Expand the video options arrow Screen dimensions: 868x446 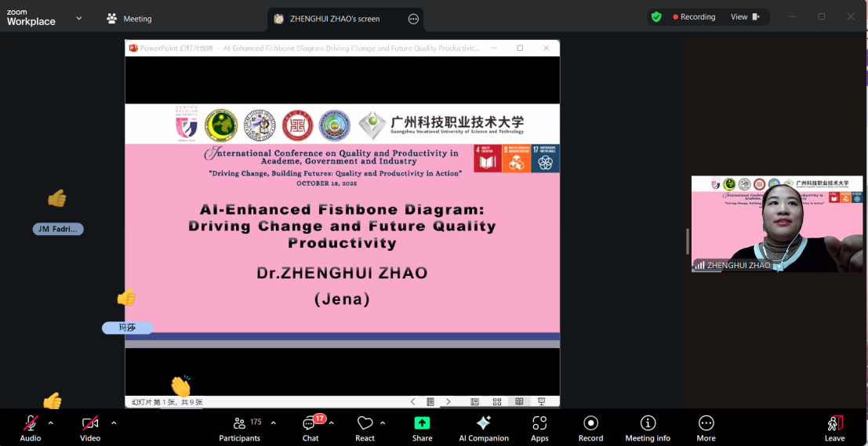coord(114,423)
